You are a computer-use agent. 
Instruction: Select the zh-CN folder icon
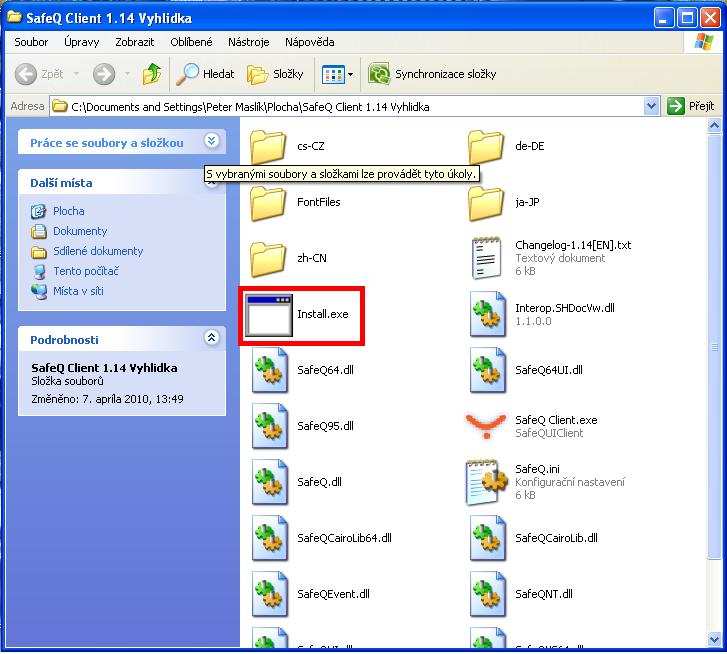pyautogui.click(x=268, y=259)
